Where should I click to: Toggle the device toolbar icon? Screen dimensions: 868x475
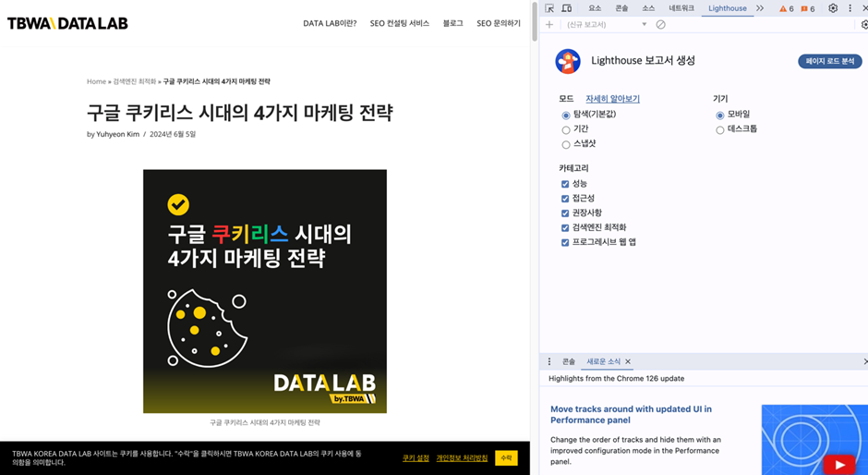(567, 8)
